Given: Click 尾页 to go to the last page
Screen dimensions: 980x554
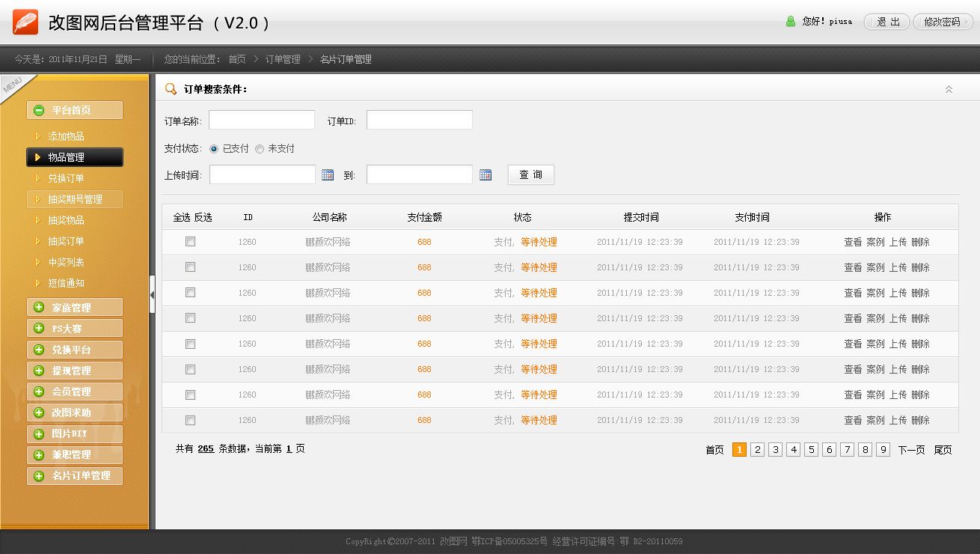Looking at the screenshot, I should [943, 450].
